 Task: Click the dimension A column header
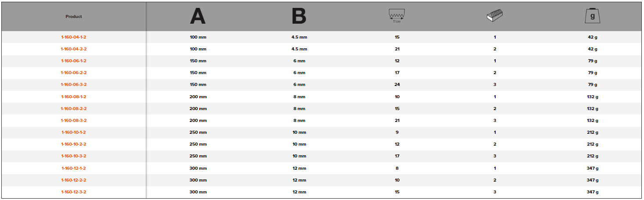198,16
